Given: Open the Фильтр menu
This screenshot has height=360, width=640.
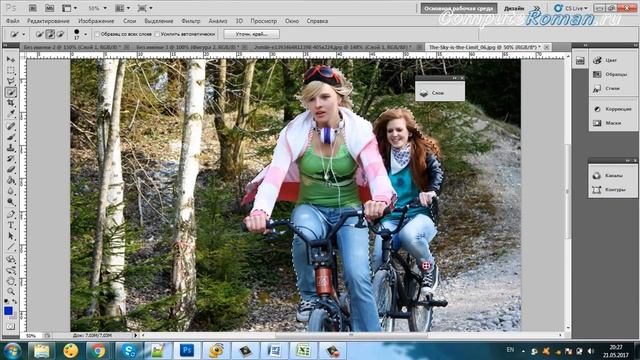Looking at the screenshot, I should (191, 21).
